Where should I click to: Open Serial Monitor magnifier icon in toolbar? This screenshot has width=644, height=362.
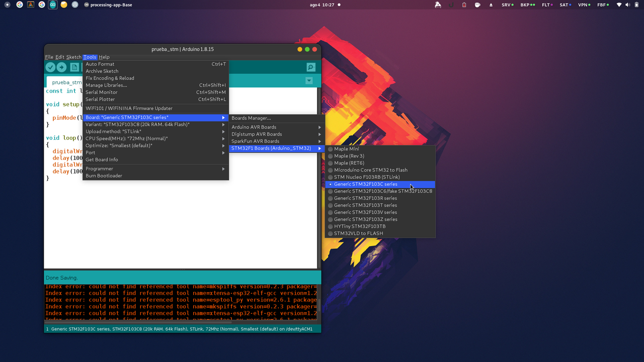[x=311, y=67]
